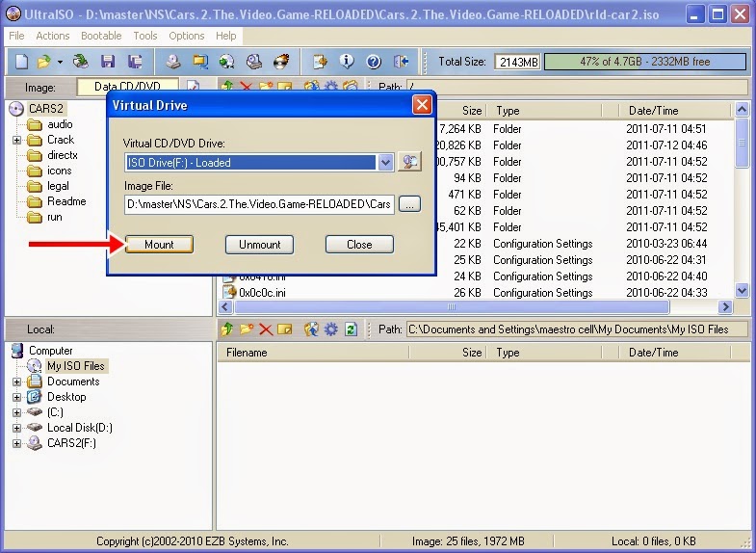The image size is (756, 553).
Task: Select the icons folder in image tree
Action: coord(60,171)
